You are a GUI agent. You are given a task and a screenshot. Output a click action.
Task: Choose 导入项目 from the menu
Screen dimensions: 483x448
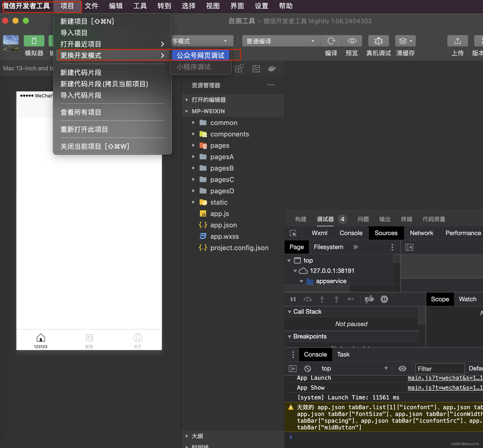(74, 33)
